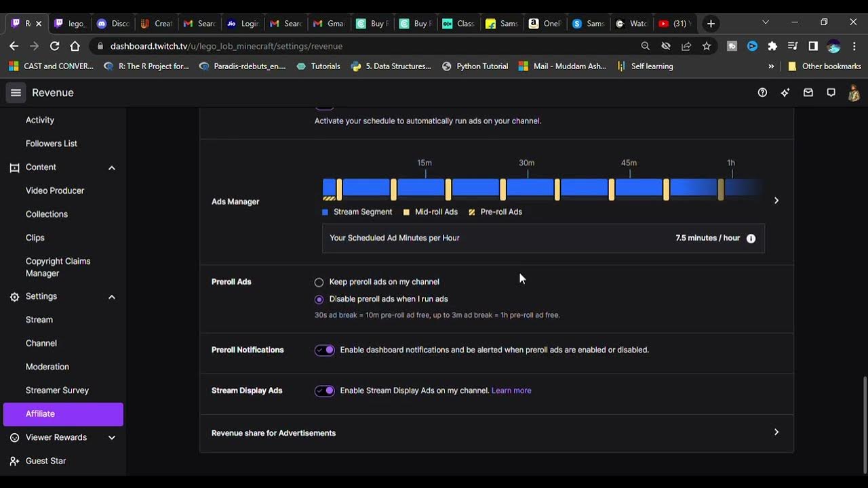This screenshot has height=488, width=868.
Task: Click the sparkle what's-new icon
Action: tap(785, 93)
